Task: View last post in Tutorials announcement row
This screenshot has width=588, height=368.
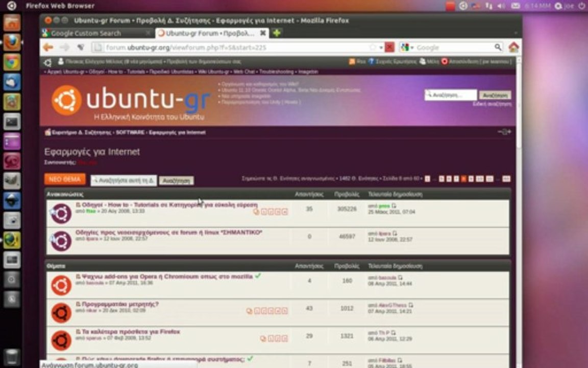Action: pos(394,206)
